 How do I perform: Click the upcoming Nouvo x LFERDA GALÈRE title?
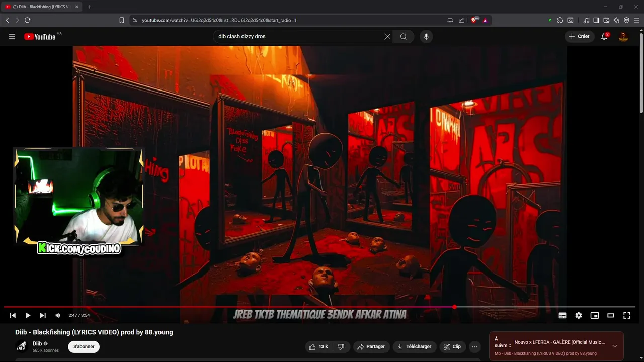pos(559,342)
